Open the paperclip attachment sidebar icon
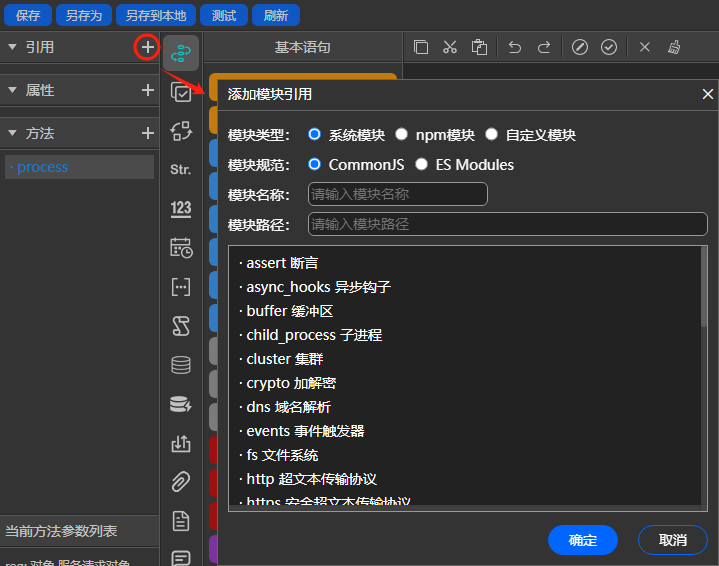Viewport: 719px width, 566px height. 181,482
